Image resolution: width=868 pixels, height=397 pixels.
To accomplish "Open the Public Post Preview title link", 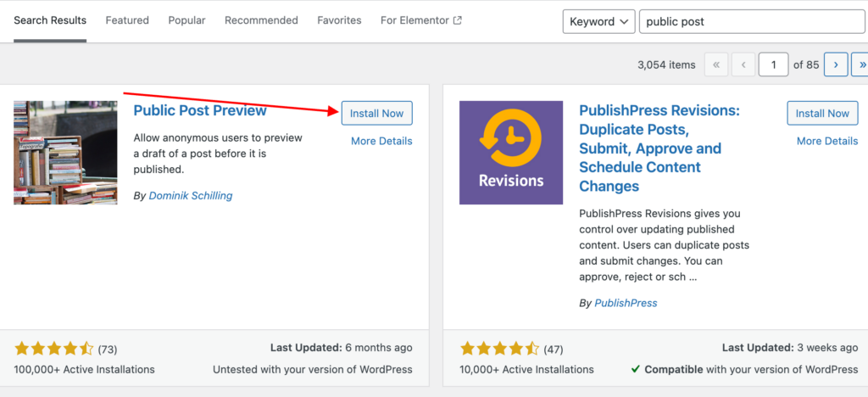I will pyautogui.click(x=200, y=110).
